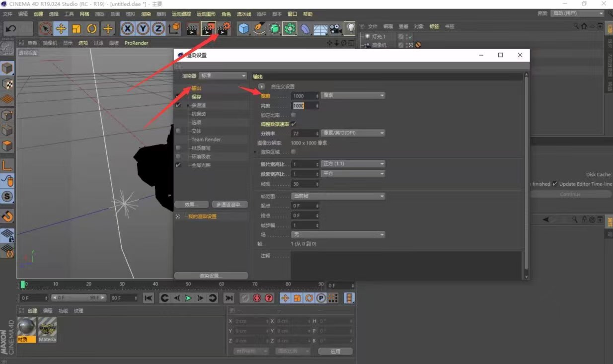
Task: Open frame range 当前帧 dropdown
Action: pyautogui.click(x=338, y=196)
